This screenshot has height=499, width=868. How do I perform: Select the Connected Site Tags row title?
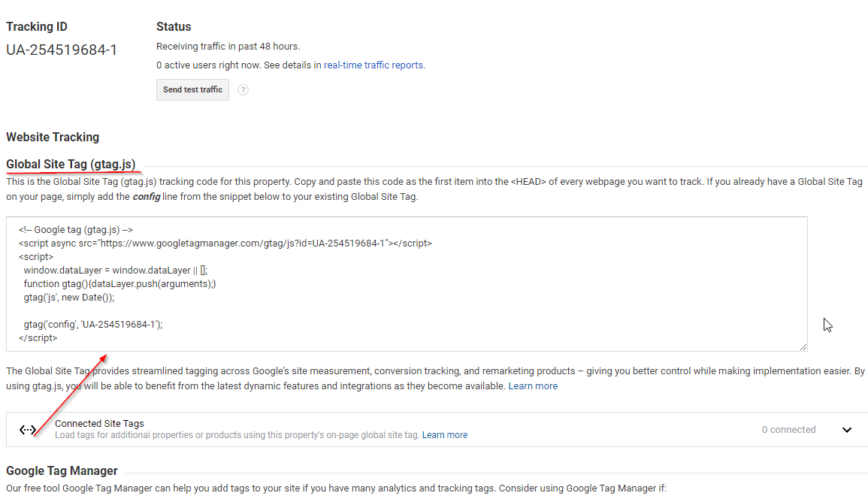[99, 424]
